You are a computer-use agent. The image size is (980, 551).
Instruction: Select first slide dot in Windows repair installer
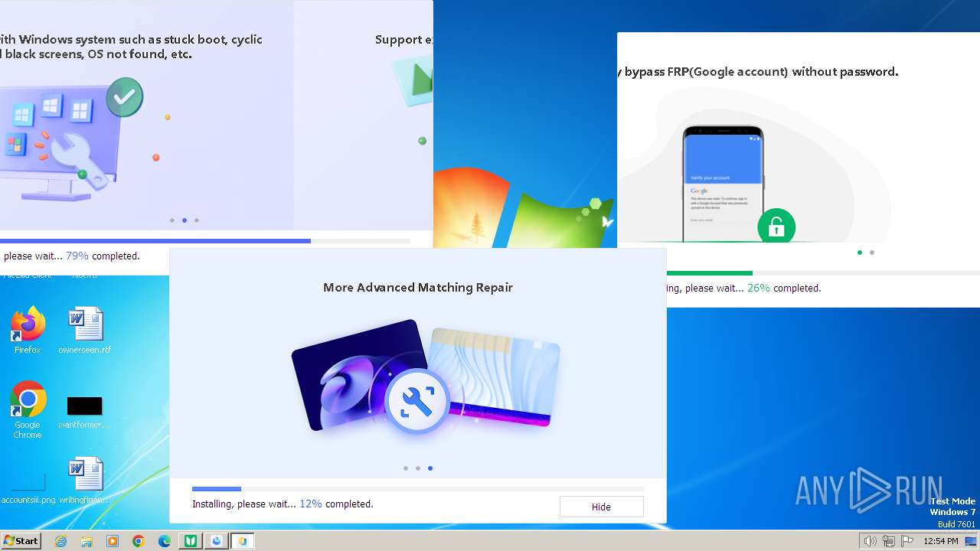tap(172, 220)
